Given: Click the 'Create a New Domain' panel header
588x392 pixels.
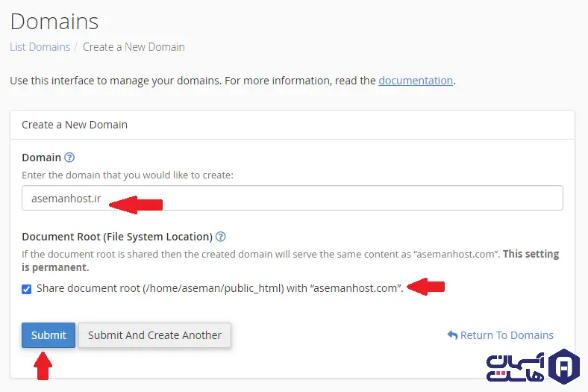Looking at the screenshot, I should tap(75, 125).
